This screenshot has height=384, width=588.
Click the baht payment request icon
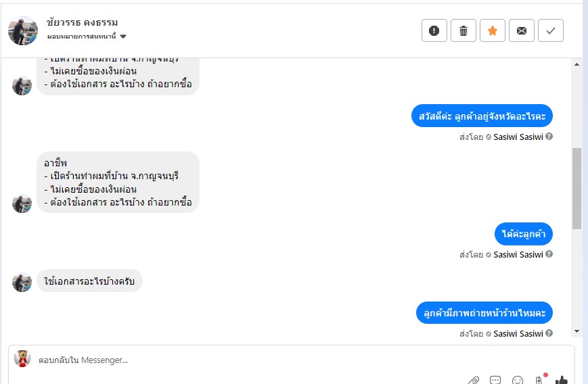coord(539,379)
